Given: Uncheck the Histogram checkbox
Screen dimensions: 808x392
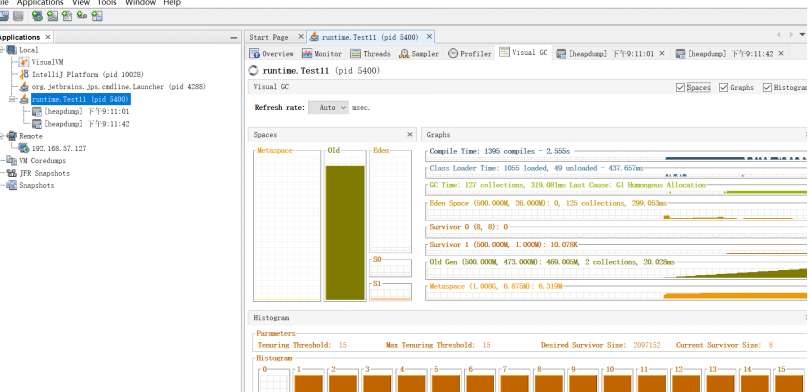Looking at the screenshot, I should pyautogui.click(x=767, y=88).
